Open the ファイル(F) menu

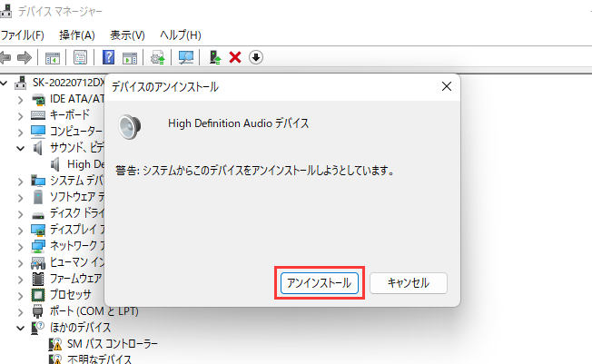click(x=23, y=35)
